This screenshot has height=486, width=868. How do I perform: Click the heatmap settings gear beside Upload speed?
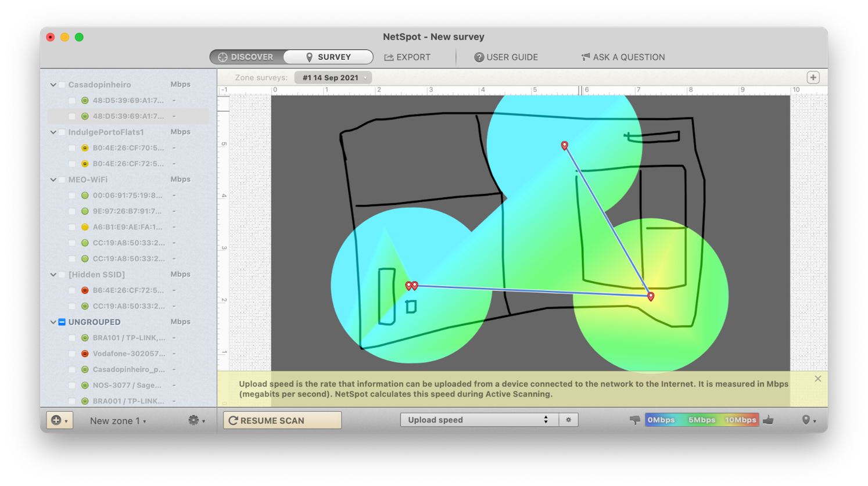point(568,420)
